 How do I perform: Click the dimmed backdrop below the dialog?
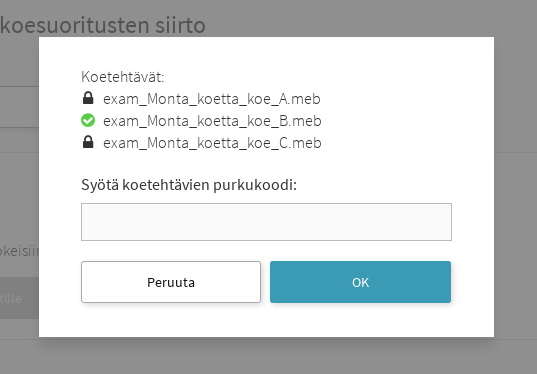pos(268,356)
